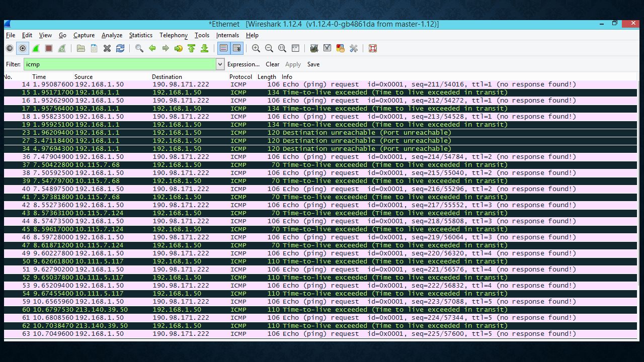Open the Tools menu
This screenshot has height=362, width=644.
point(202,35)
